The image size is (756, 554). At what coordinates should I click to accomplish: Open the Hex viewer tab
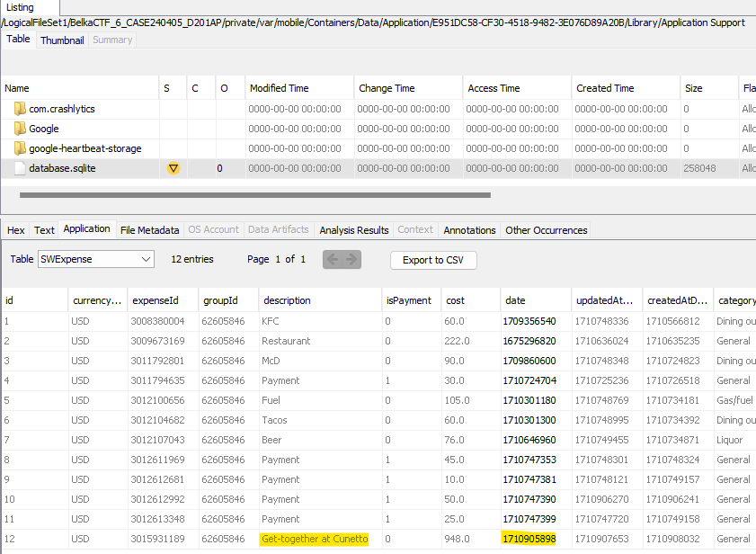[x=16, y=230]
